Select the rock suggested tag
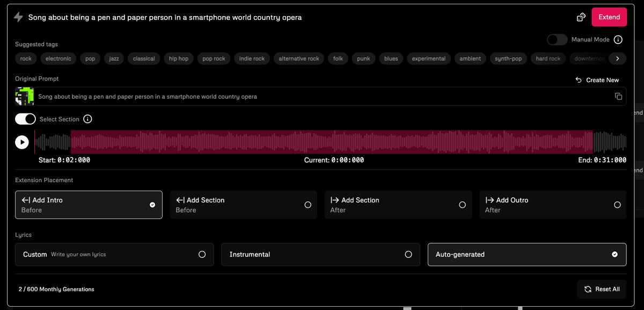This screenshot has height=310, width=644. coord(26,59)
